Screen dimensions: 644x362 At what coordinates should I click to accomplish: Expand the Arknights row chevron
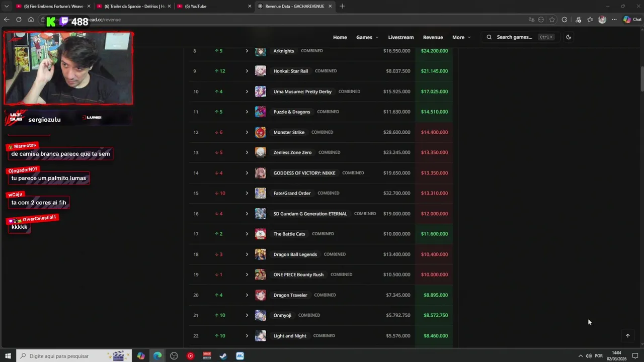coord(247,51)
